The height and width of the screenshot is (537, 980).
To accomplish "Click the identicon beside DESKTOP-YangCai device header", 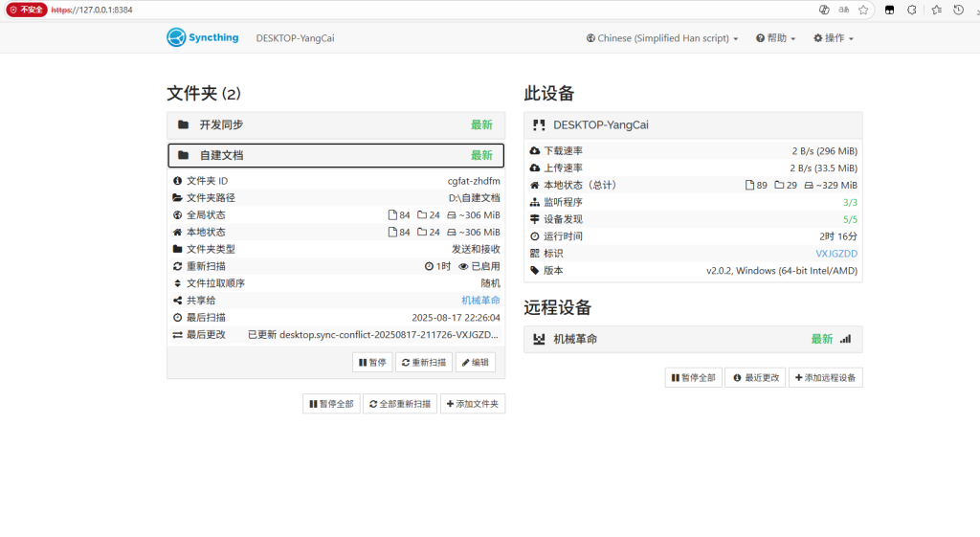I will (x=539, y=125).
